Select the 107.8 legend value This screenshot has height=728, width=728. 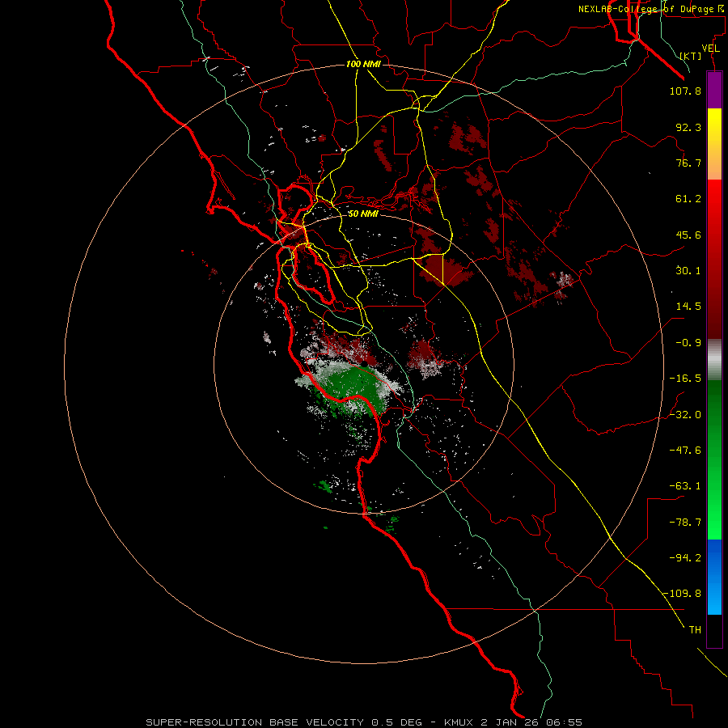point(685,91)
